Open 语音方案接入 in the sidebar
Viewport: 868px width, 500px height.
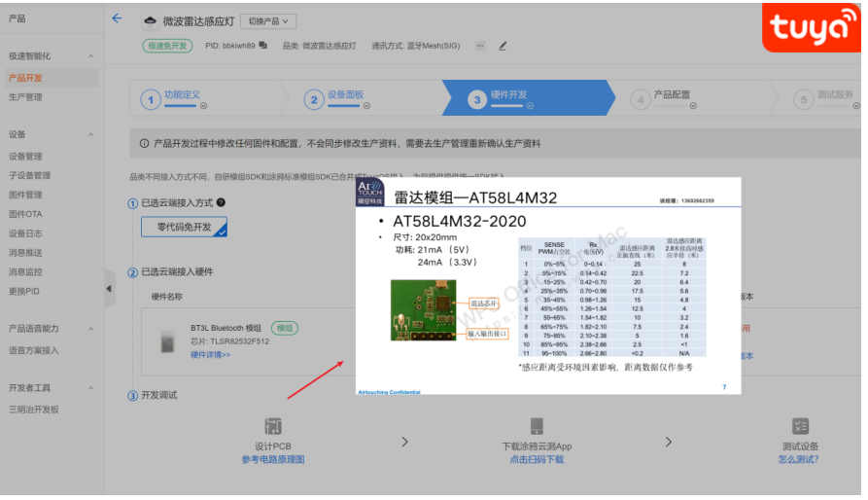pos(34,350)
